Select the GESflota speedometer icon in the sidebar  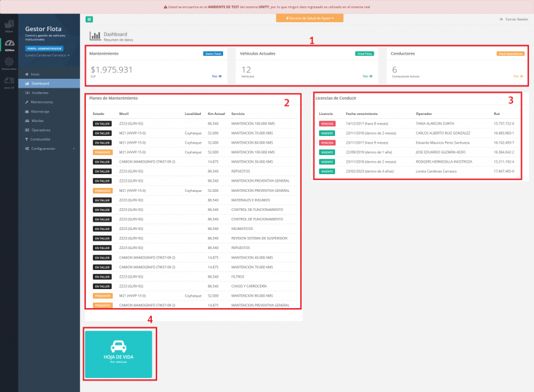pyautogui.click(x=9, y=43)
